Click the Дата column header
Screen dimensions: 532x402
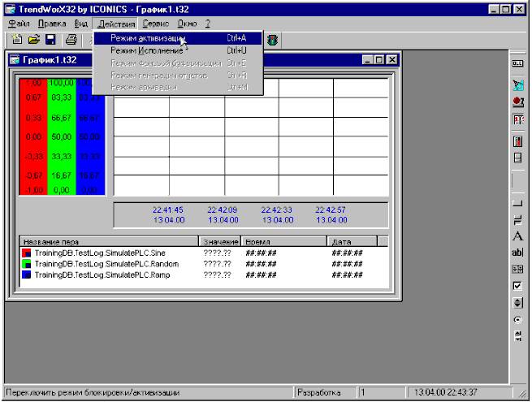click(x=353, y=241)
